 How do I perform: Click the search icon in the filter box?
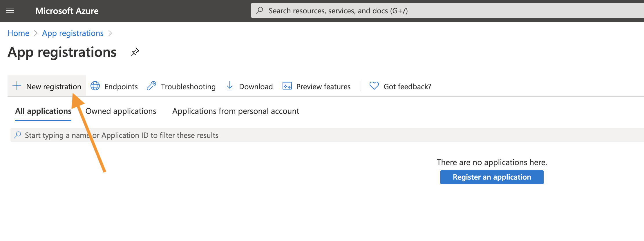18,135
